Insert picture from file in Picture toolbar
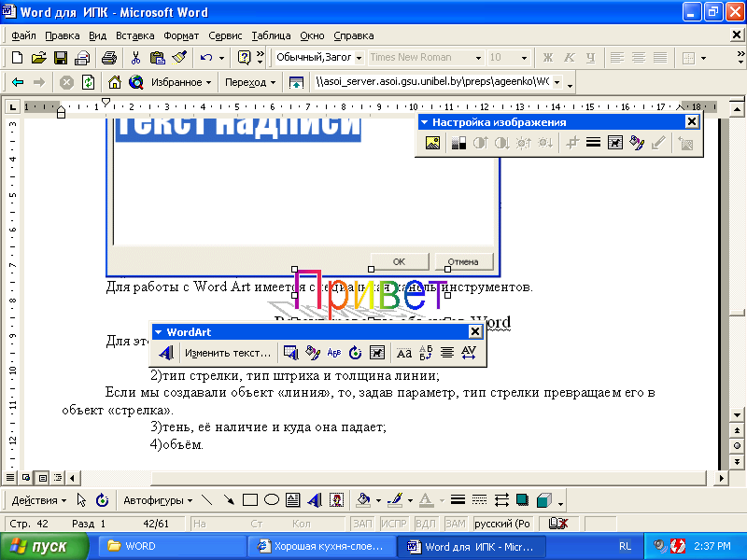 click(x=432, y=143)
